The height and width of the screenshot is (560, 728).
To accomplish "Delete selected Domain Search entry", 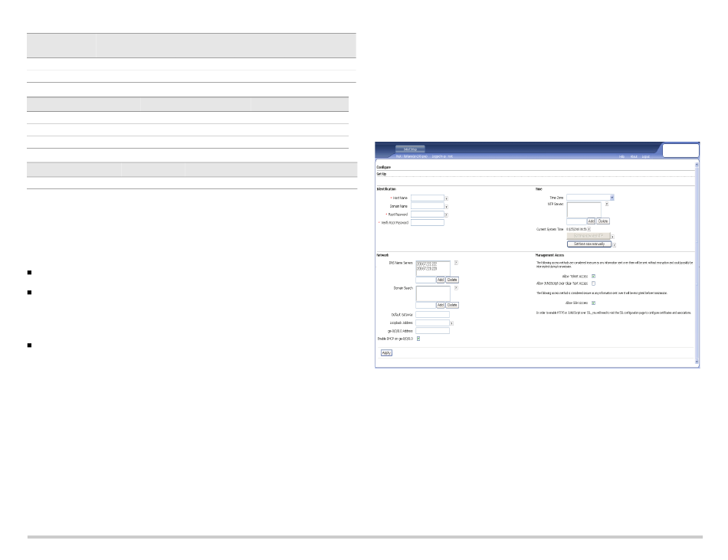I will (x=452, y=305).
